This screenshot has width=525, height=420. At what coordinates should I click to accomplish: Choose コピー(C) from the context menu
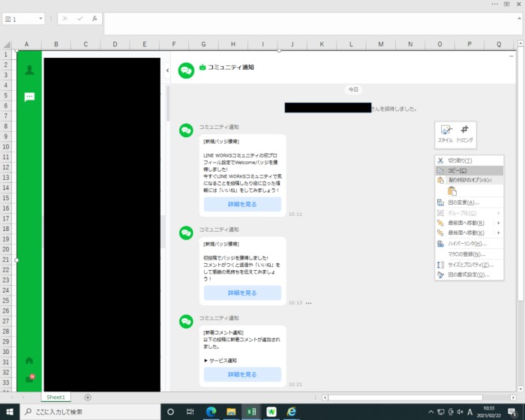click(x=469, y=170)
